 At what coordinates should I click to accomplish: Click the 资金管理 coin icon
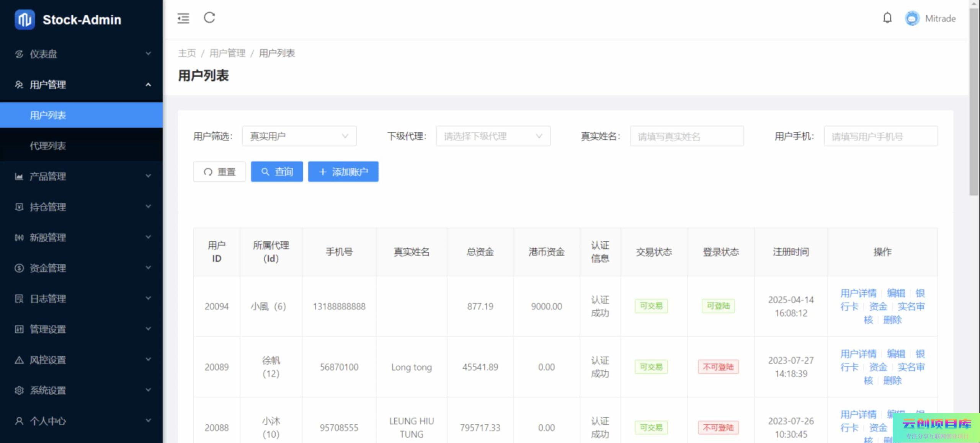[19, 268]
